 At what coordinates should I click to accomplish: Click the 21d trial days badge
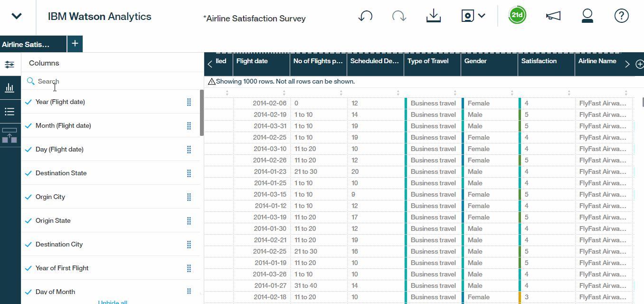pos(517,16)
